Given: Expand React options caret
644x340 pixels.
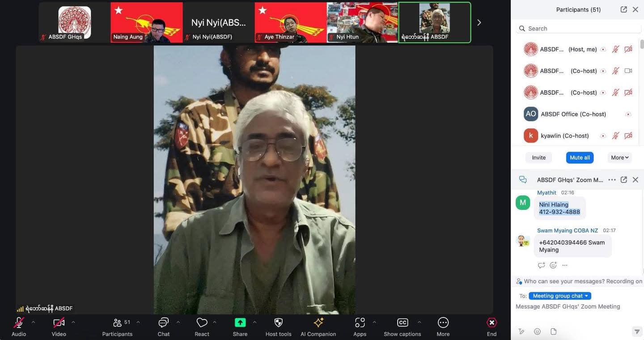Looking at the screenshot, I should coord(215,322).
